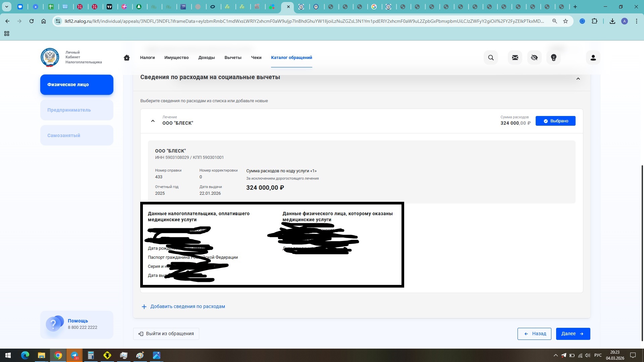Toggle the Выбрано selection for ООО БЛЕСК

pos(555,121)
